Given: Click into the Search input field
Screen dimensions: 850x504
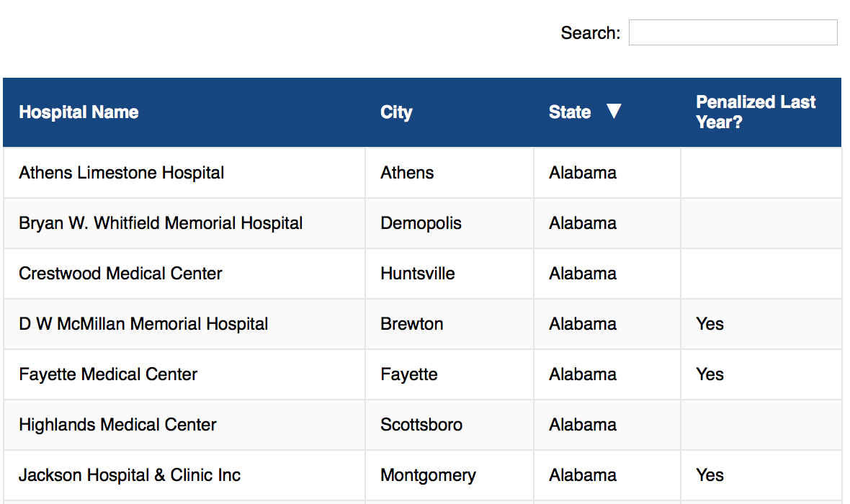Looking at the screenshot, I should click(733, 33).
